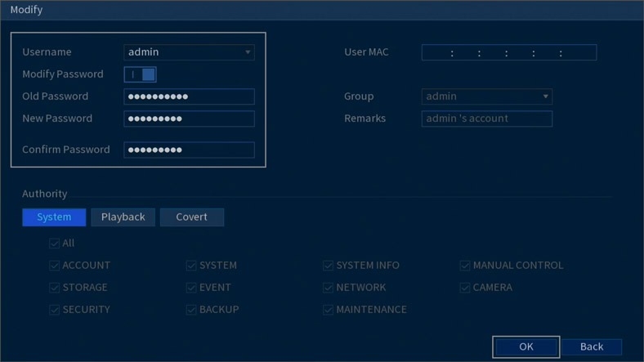Toggle the BACKUP permission checkbox
The width and height of the screenshot is (644, 362).
pyautogui.click(x=191, y=310)
